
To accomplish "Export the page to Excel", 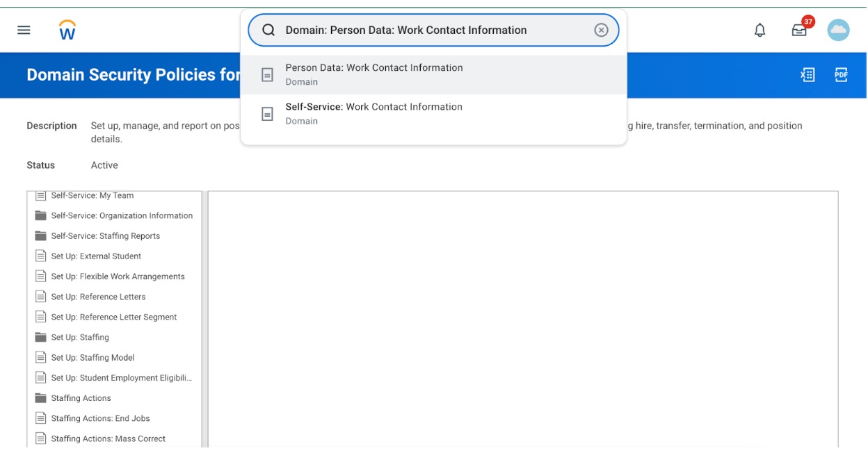I will [x=807, y=74].
